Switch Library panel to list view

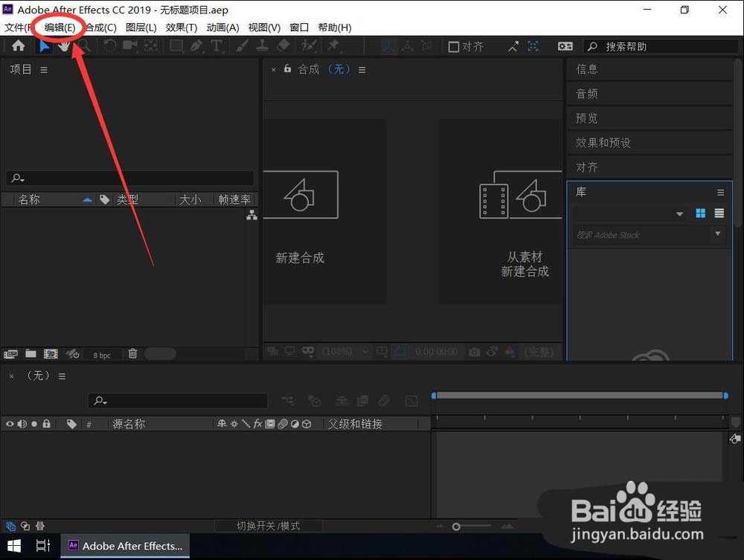719,213
